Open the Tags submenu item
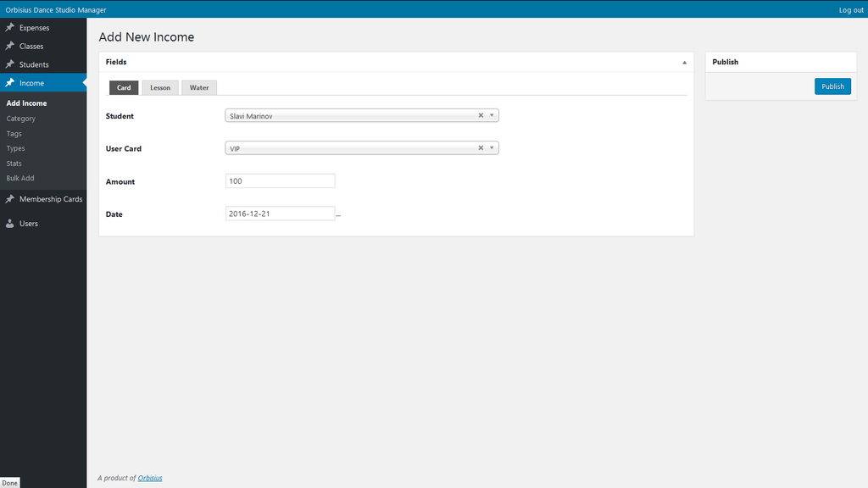Image resolution: width=868 pixels, height=488 pixels. [14, 133]
